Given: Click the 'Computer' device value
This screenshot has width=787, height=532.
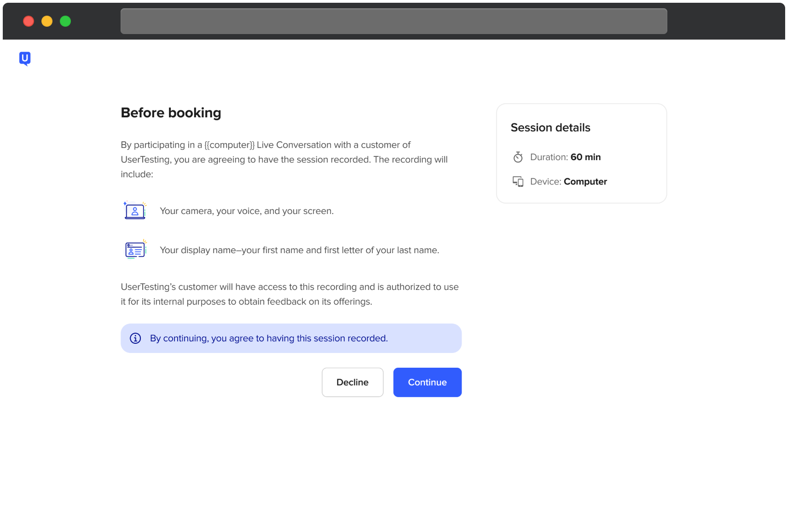Looking at the screenshot, I should (585, 181).
